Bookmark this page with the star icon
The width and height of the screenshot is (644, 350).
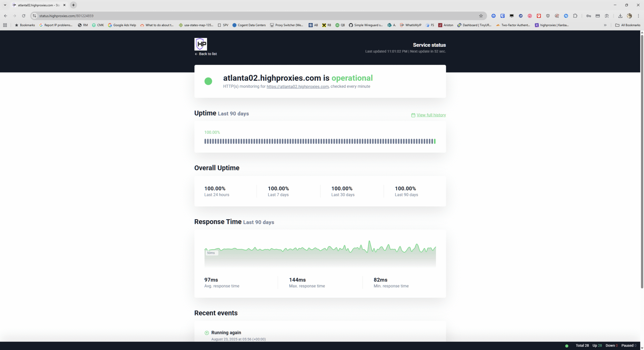pos(481,16)
